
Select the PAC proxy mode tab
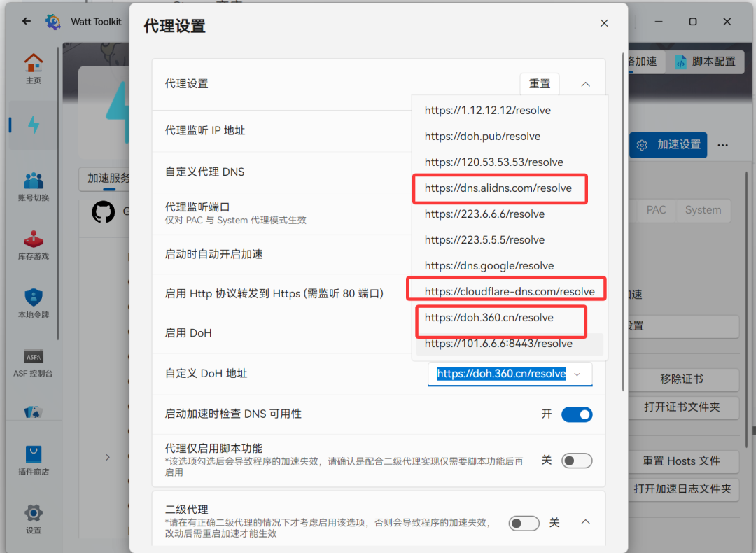(x=656, y=210)
